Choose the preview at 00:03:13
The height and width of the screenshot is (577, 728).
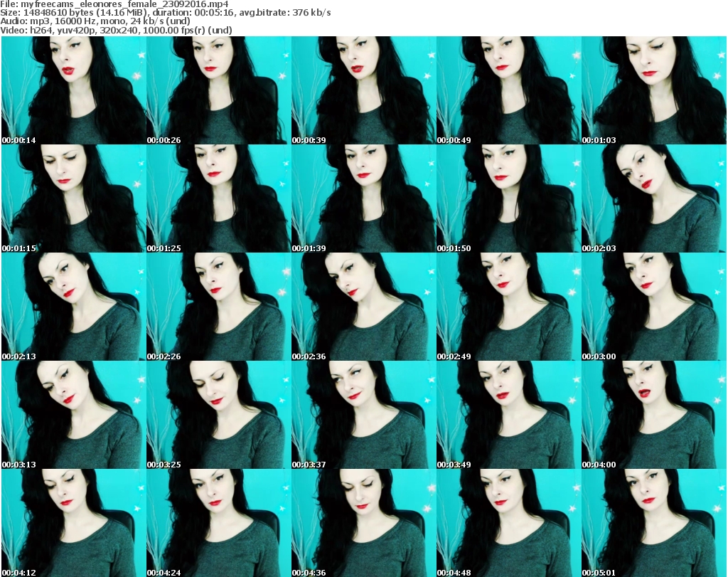pos(74,415)
